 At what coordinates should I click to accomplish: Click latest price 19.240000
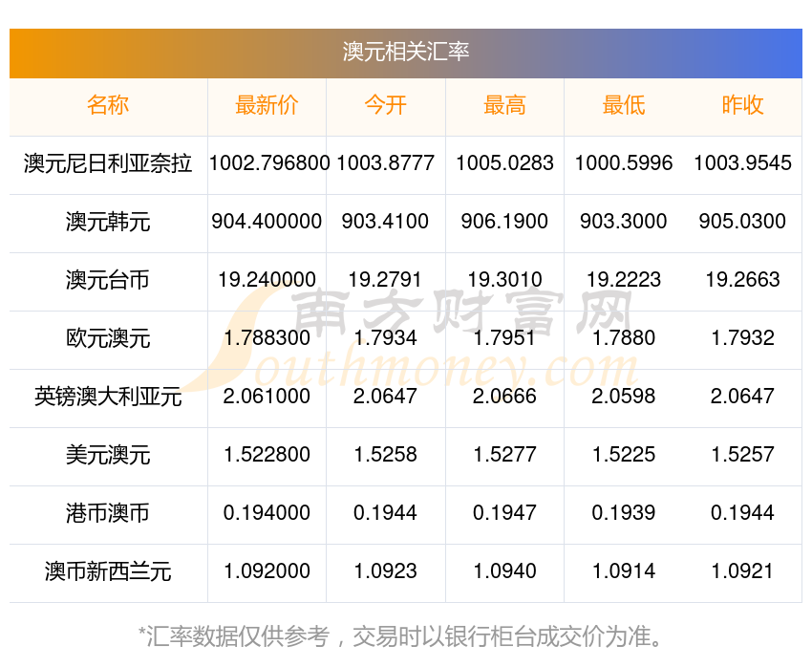(267, 280)
